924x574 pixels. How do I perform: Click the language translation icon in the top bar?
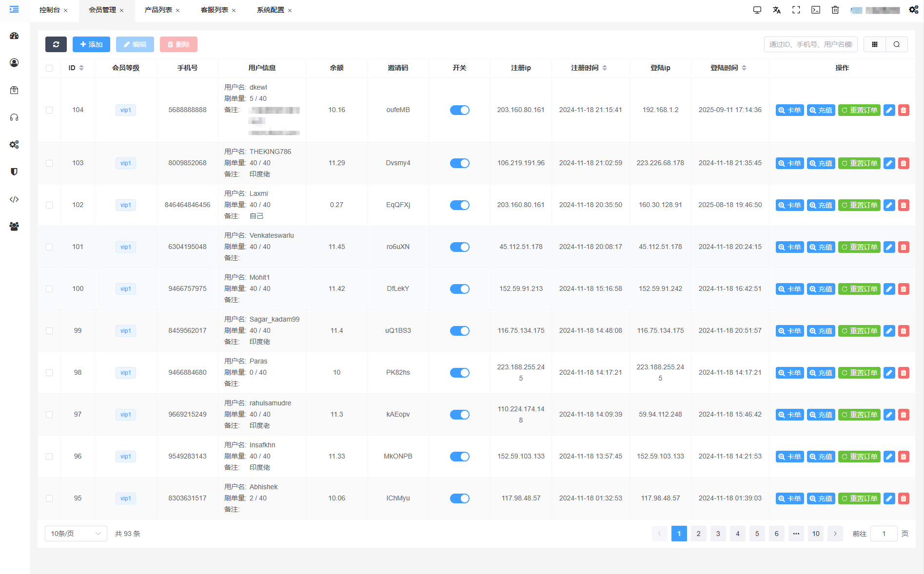776,10
